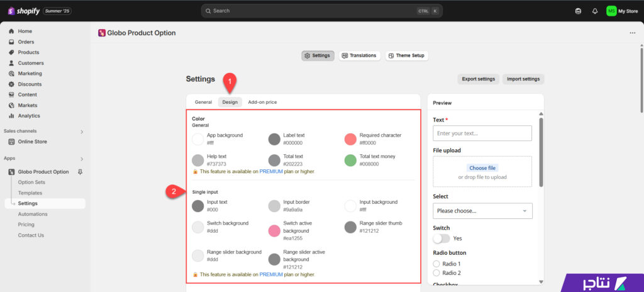Toggle the Switch Yes preview control

[x=441, y=238]
